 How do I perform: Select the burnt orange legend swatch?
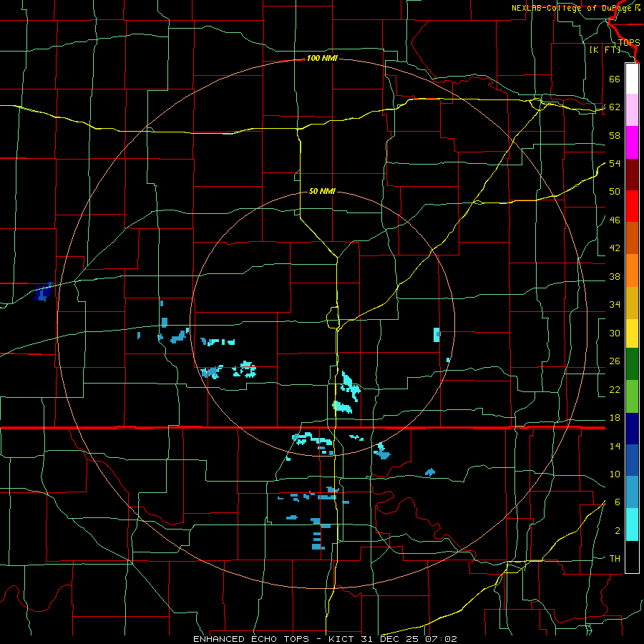point(632,238)
